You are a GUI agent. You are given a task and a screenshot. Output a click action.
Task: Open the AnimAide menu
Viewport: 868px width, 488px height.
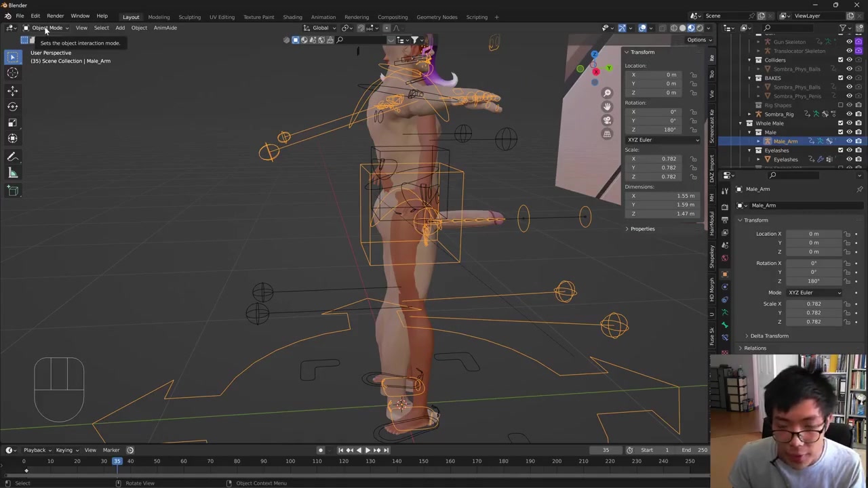pos(165,28)
